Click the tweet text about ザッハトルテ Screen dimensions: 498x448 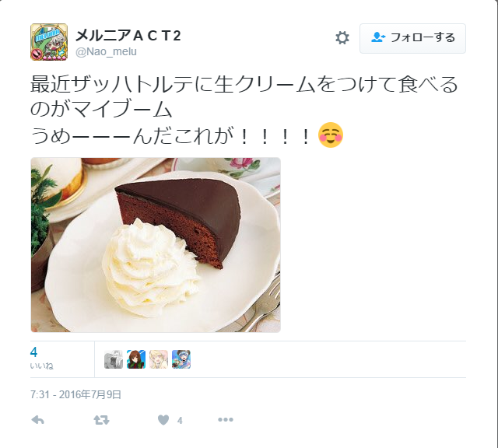[x=244, y=110]
